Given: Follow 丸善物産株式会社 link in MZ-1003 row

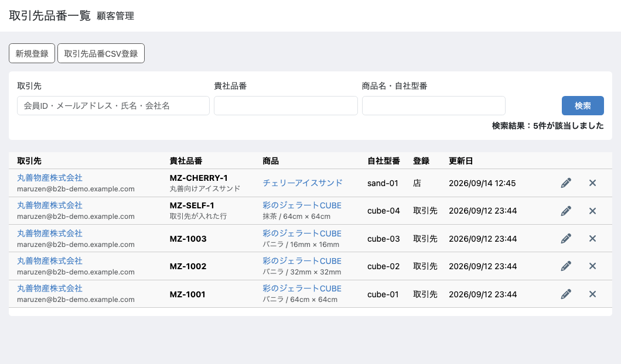Looking at the screenshot, I should tap(50, 233).
